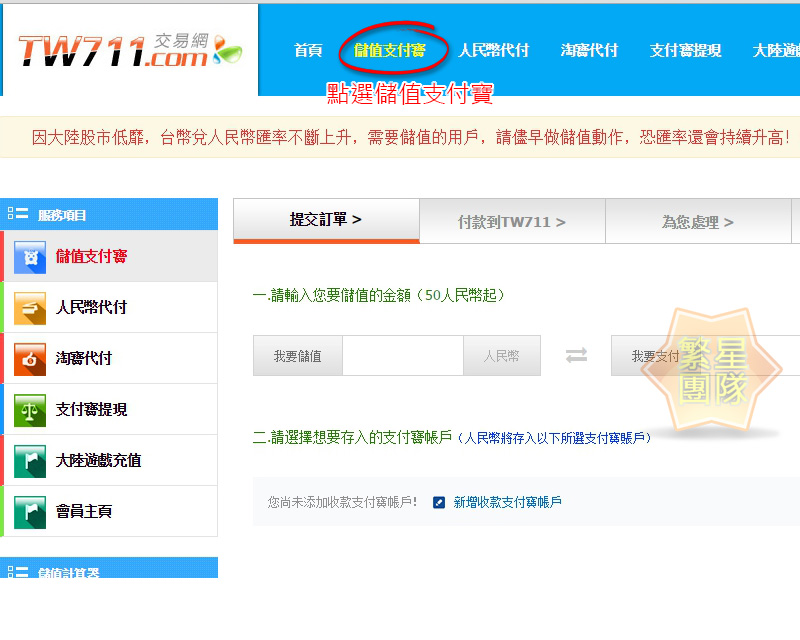Click the 新增收款支付寶帳戶 link
This screenshot has height=640, width=800.
507,502
